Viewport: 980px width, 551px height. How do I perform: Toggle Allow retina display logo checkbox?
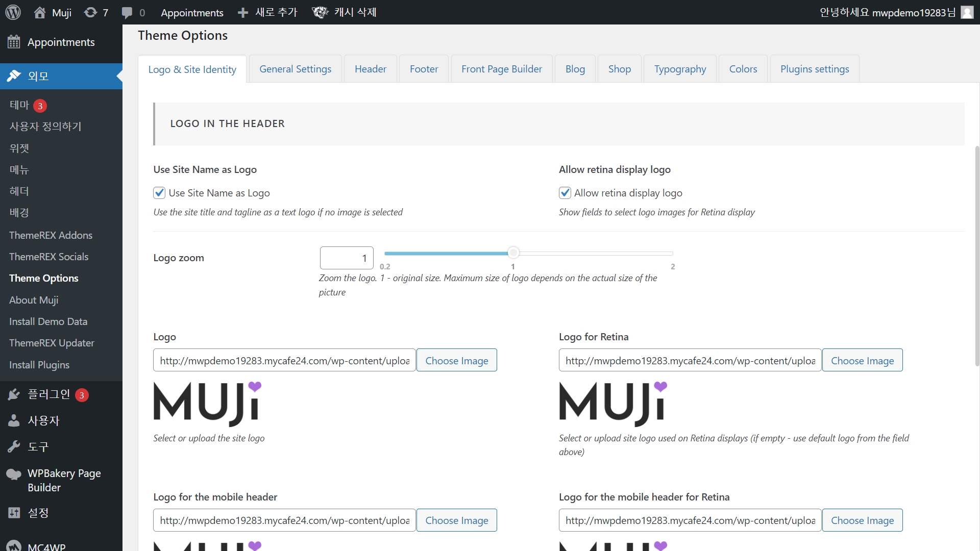[x=565, y=193]
